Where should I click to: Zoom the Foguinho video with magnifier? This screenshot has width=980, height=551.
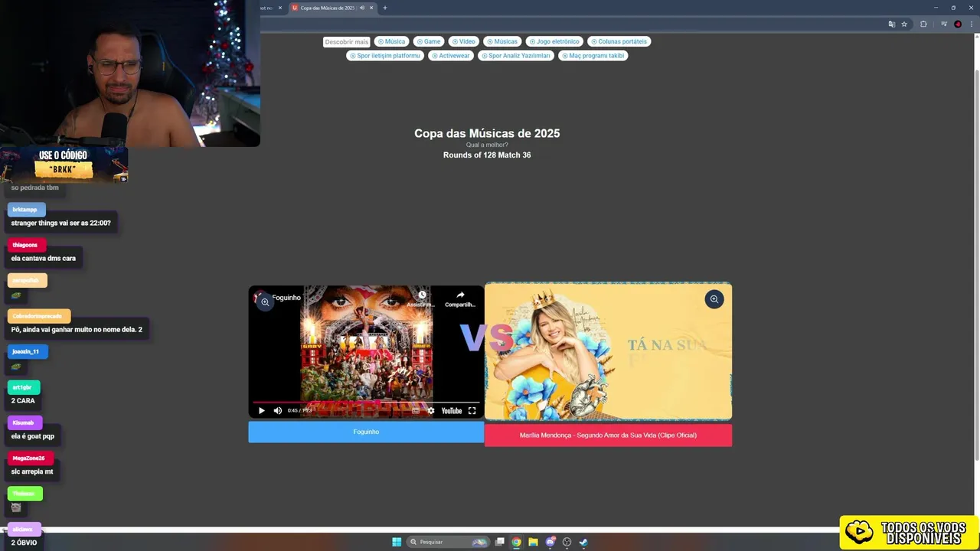[x=265, y=302]
